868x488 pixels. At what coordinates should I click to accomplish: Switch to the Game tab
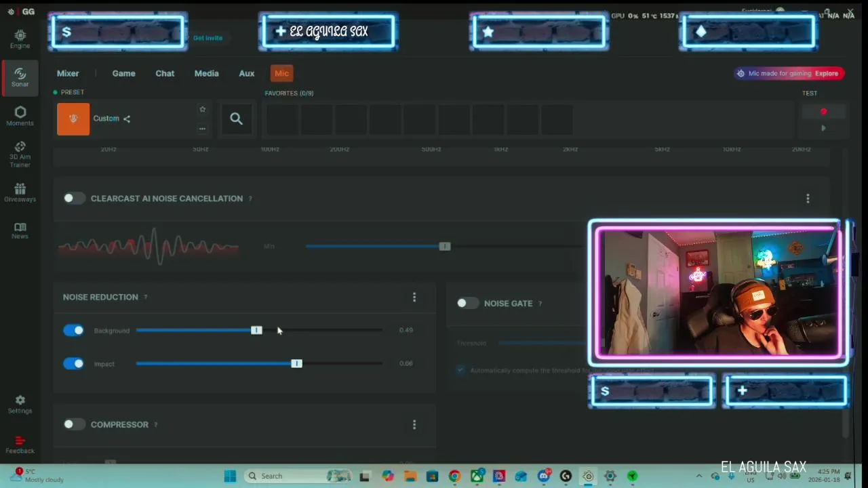click(x=123, y=73)
